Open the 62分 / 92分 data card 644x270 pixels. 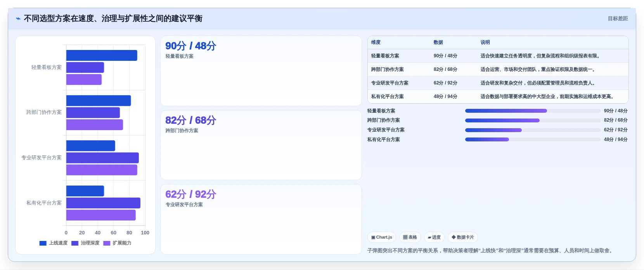(x=261, y=219)
